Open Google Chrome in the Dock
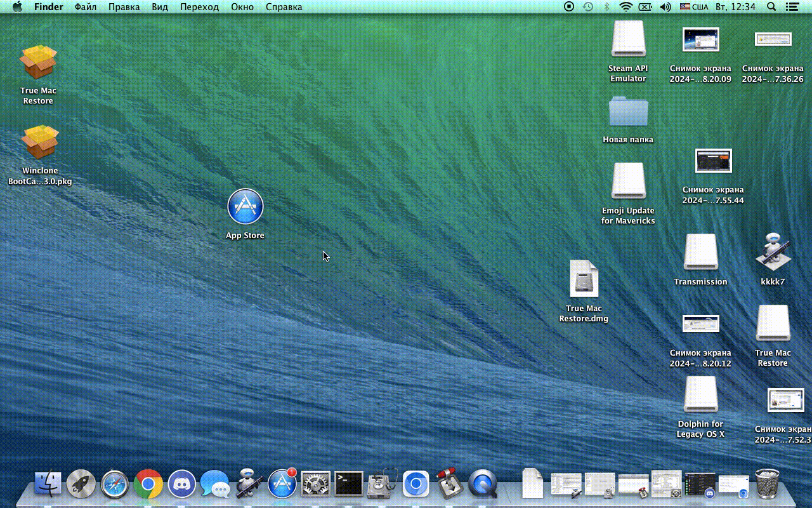This screenshot has width=812, height=508. (148, 485)
